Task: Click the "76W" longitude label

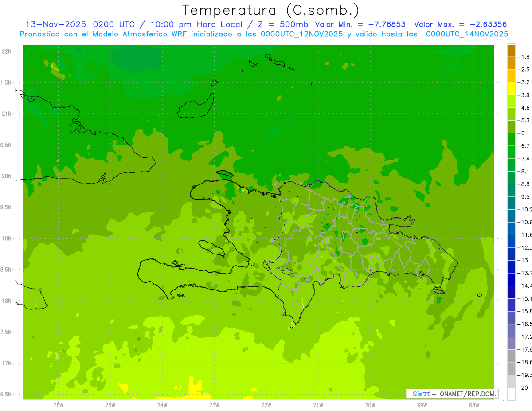Action: point(58,405)
